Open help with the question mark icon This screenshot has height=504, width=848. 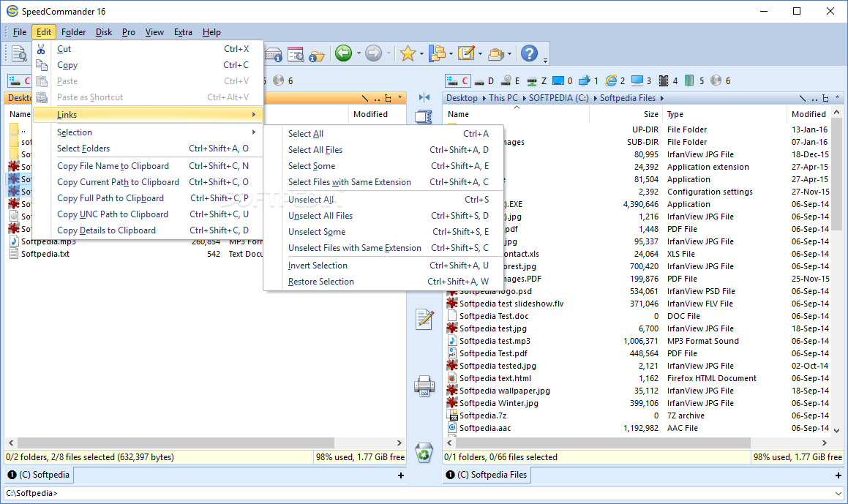(x=529, y=53)
